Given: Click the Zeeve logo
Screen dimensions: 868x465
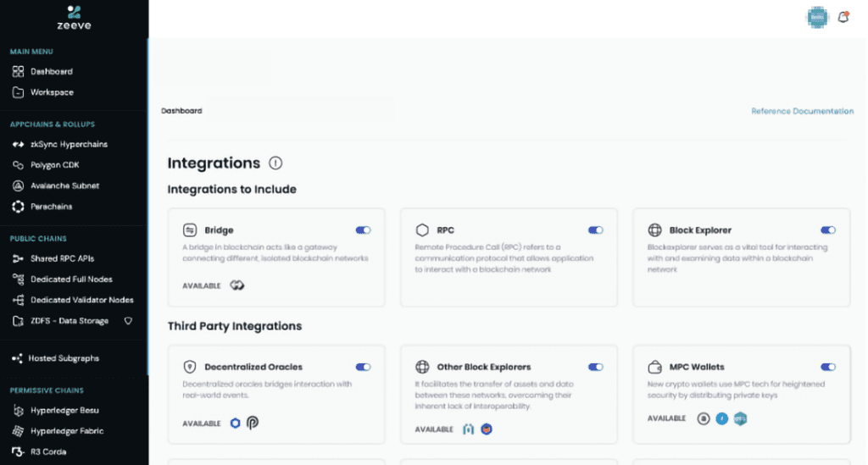Looking at the screenshot, I should coord(75,18).
